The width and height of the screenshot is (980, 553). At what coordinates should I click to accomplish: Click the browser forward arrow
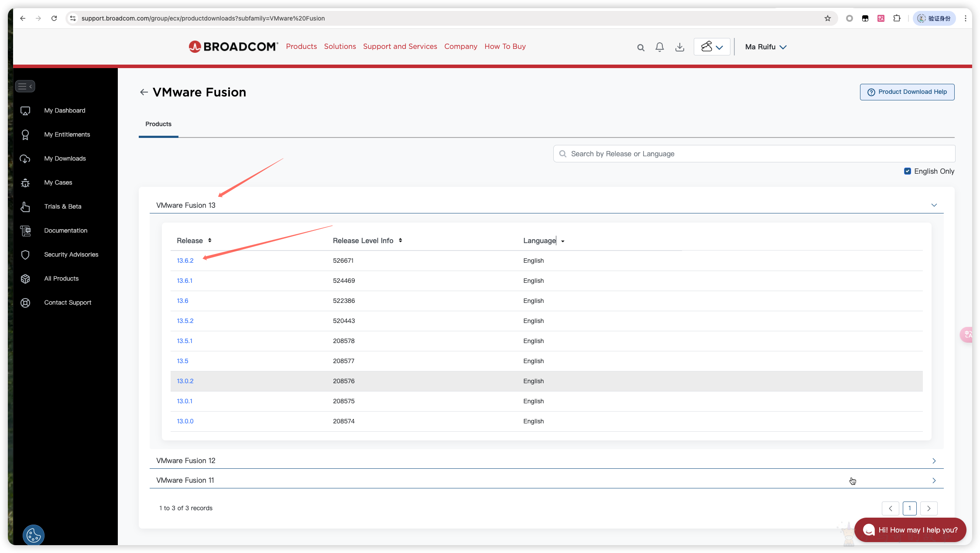[x=38, y=18]
